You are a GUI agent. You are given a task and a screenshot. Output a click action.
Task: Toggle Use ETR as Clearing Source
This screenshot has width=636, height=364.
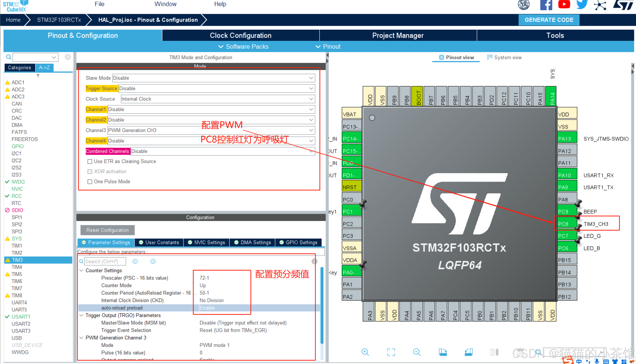[x=90, y=161]
